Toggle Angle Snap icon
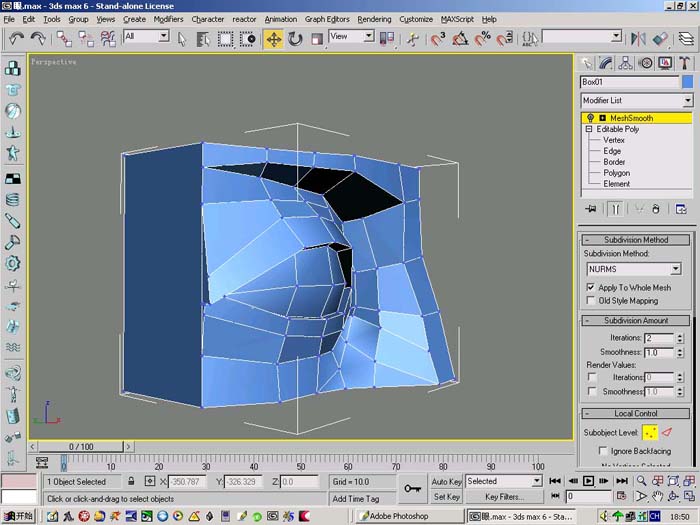 (x=460, y=39)
